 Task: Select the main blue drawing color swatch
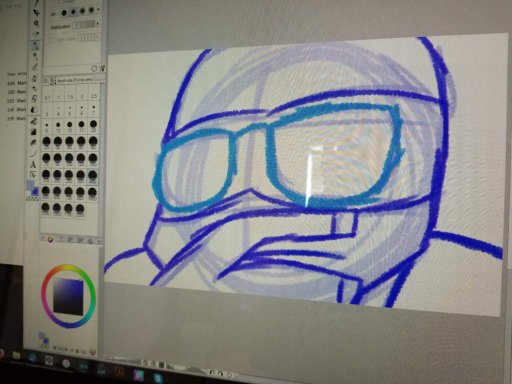(x=35, y=191)
